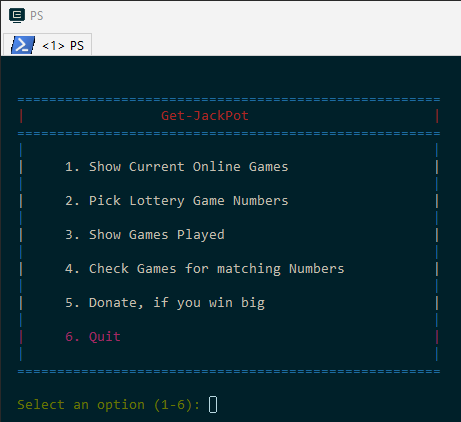Click the PowerShell icon on the tab
The width and height of the screenshot is (461, 422).
(23, 45)
